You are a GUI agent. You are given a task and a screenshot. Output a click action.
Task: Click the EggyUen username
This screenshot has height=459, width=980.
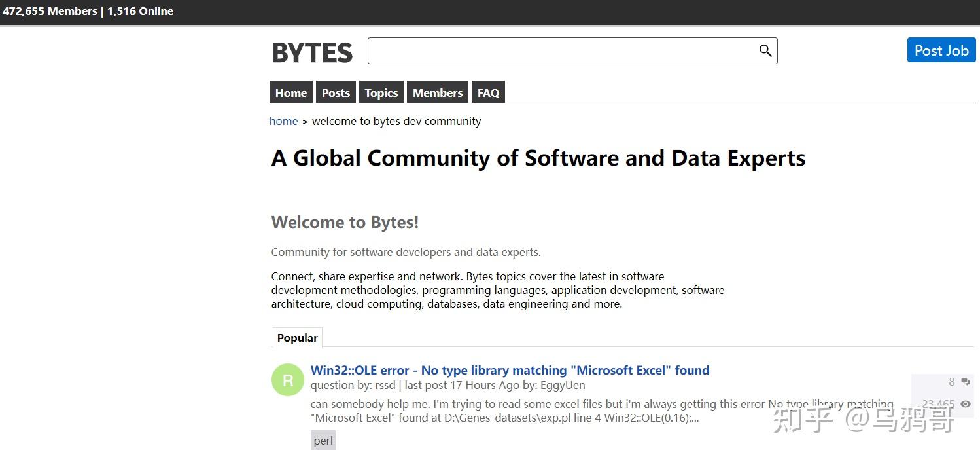563,386
